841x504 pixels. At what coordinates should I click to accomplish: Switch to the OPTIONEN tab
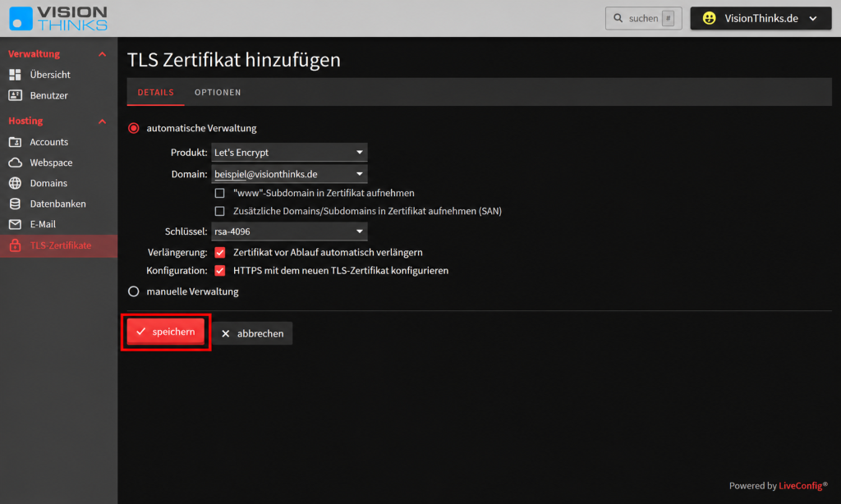pyautogui.click(x=218, y=92)
